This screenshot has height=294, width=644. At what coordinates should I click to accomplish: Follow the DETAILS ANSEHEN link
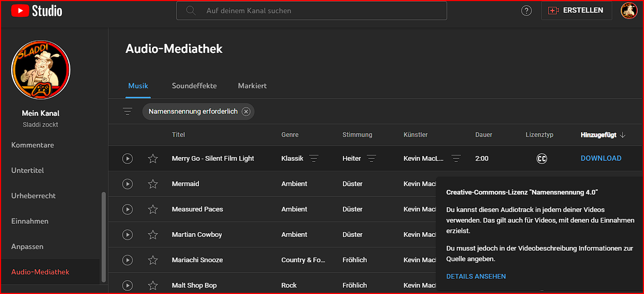point(476,277)
